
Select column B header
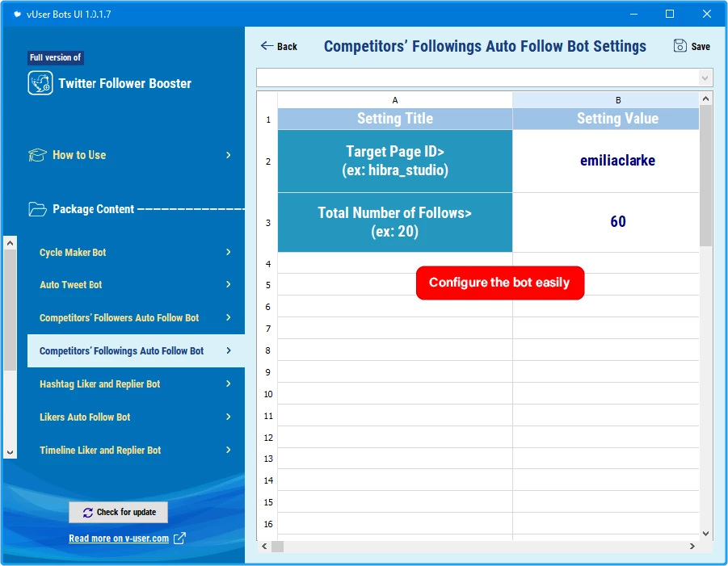pyautogui.click(x=605, y=100)
